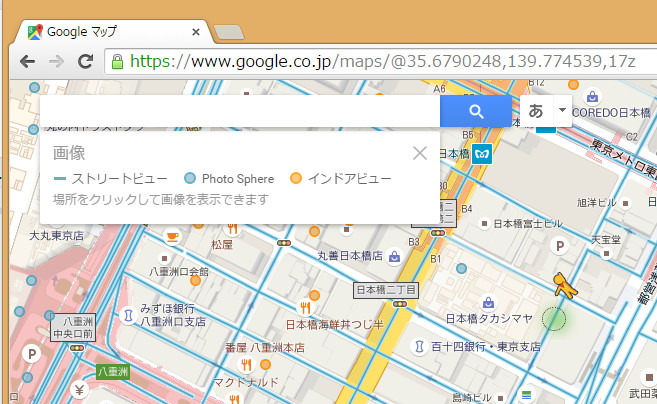Image resolution: width=657 pixels, height=404 pixels.
Task: Click the 旭洋ビル place marker
Action: click(626, 204)
